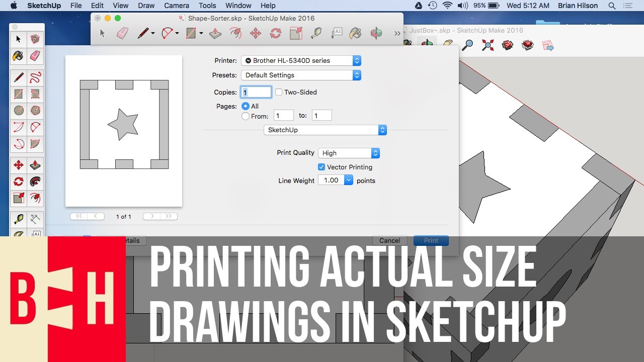Activate the Tape Measure tool in the palette

(19, 219)
